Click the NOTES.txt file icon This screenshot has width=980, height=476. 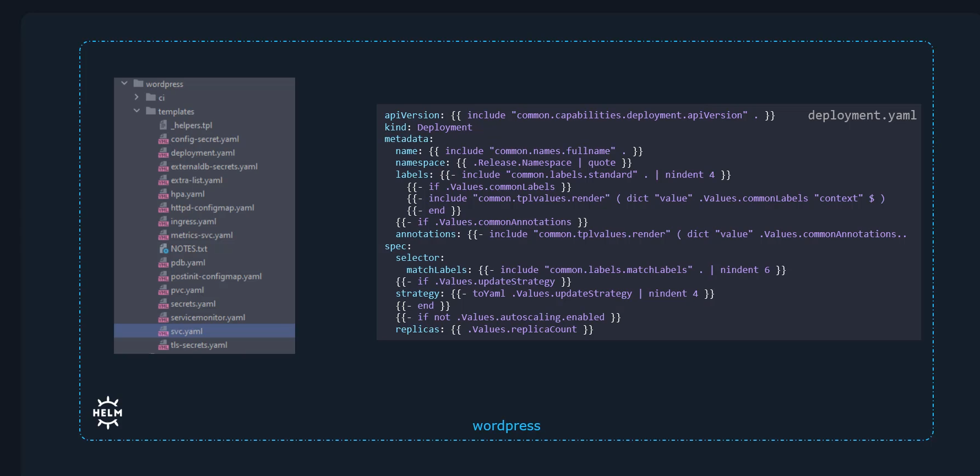164,249
